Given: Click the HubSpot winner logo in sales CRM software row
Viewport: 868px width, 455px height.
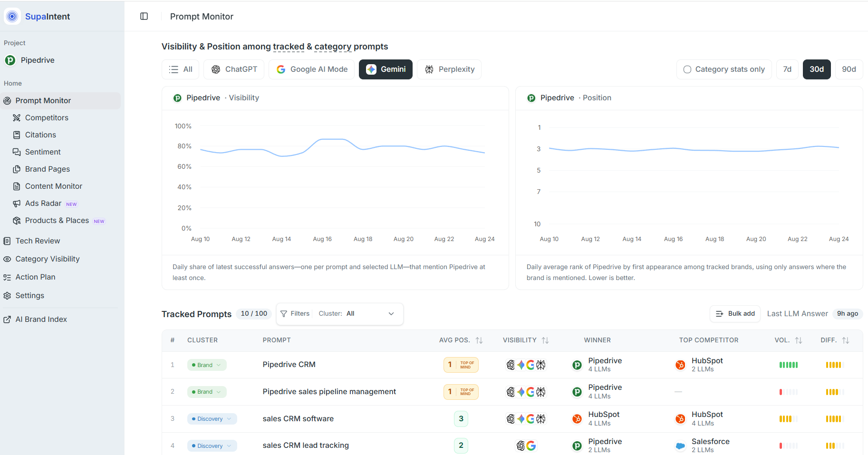Looking at the screenshot, I should pos(577,419).
